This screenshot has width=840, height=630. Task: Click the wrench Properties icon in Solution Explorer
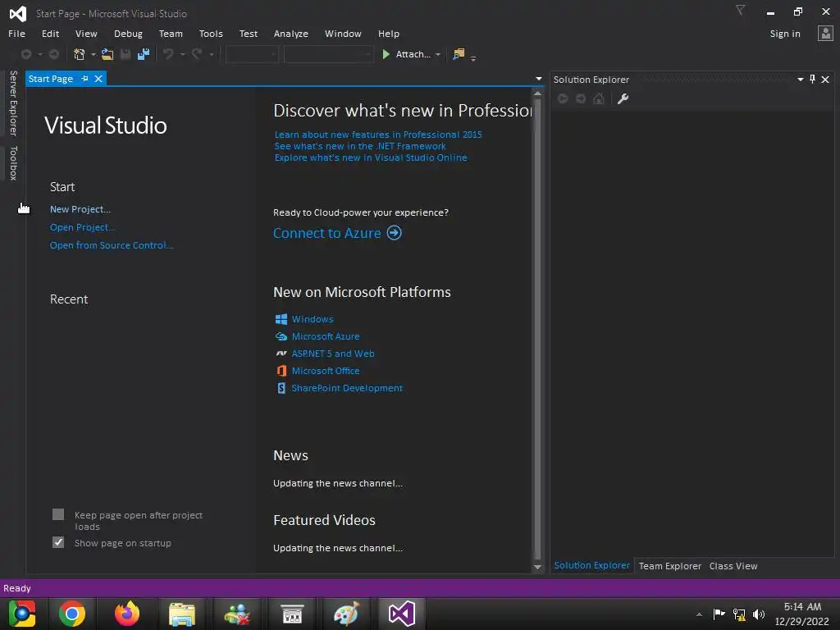point(623,98)
